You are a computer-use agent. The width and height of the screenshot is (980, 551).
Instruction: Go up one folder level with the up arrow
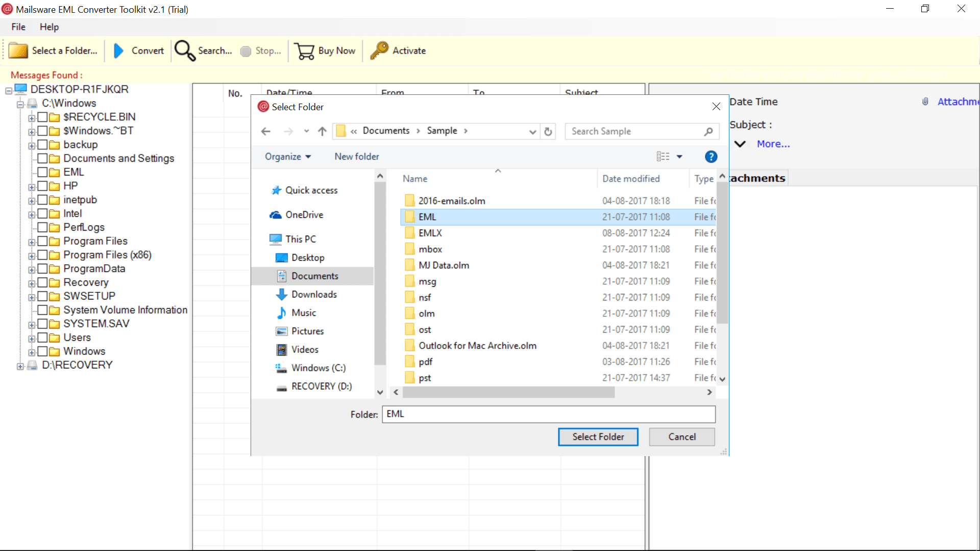click(322, 131)
